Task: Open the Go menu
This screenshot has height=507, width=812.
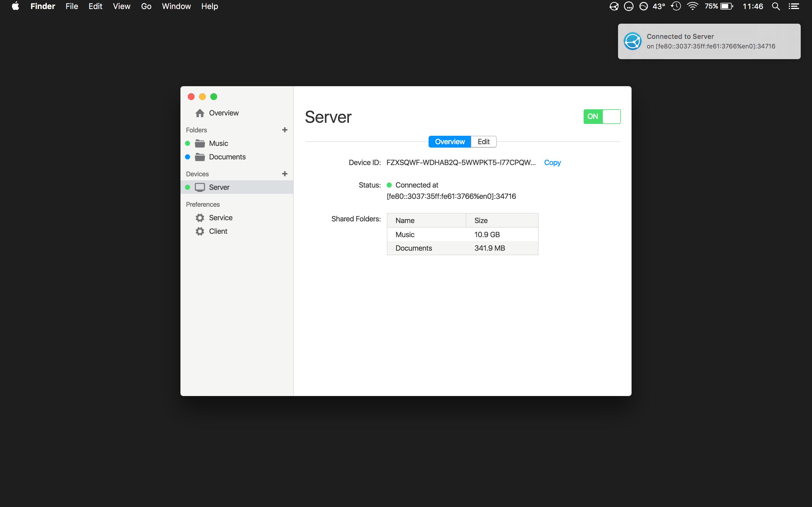Action: pyautogui.click(x=146, y=6)
